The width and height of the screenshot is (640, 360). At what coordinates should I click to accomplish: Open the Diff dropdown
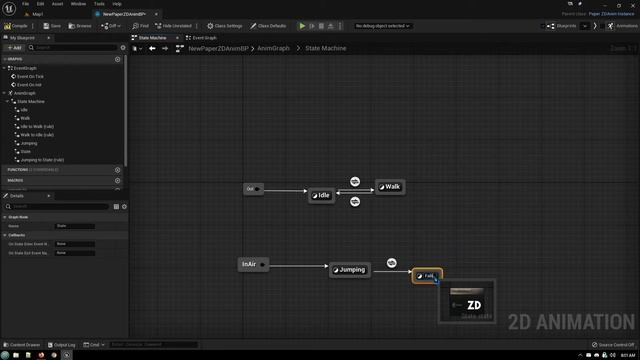coord(111,26)
